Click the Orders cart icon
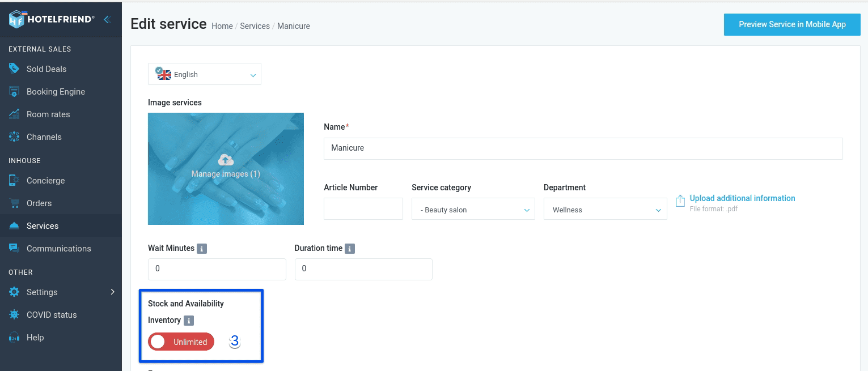 click(x=14, y=203)
